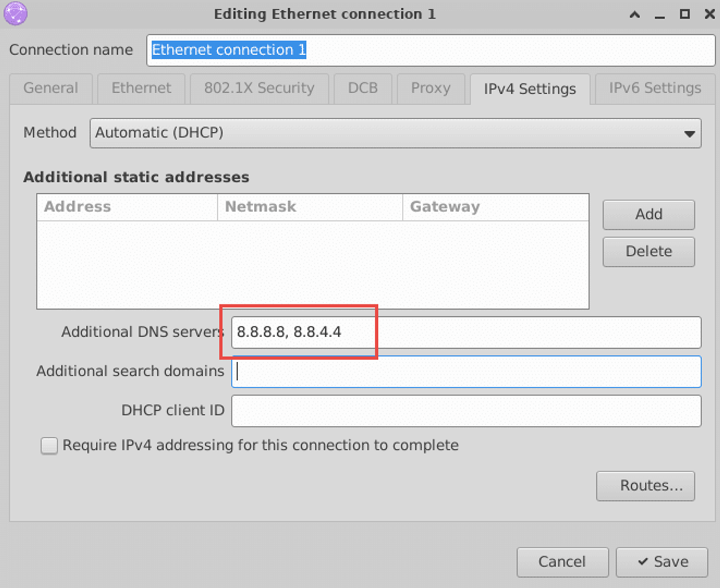Click the Additional static addresses heading
Image resolution: width=720 pixels, height=588 pixels.
136,178
